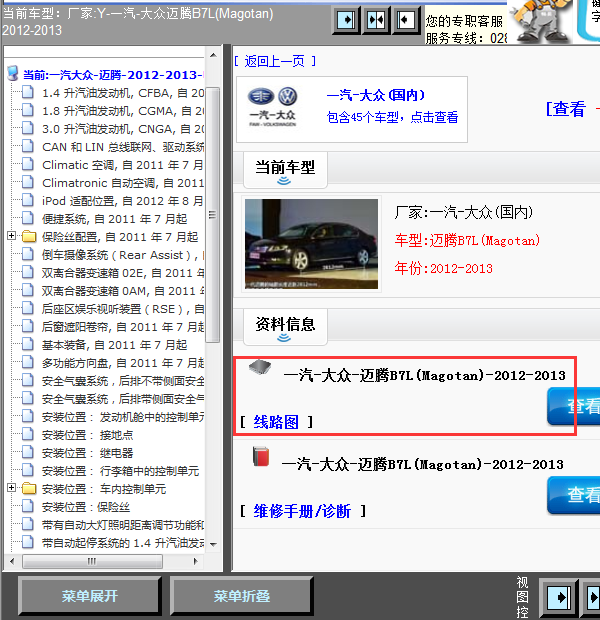
Task: Click blue 查看 button beside 维修手册/诊断
Action: click(x=574, y=495)
